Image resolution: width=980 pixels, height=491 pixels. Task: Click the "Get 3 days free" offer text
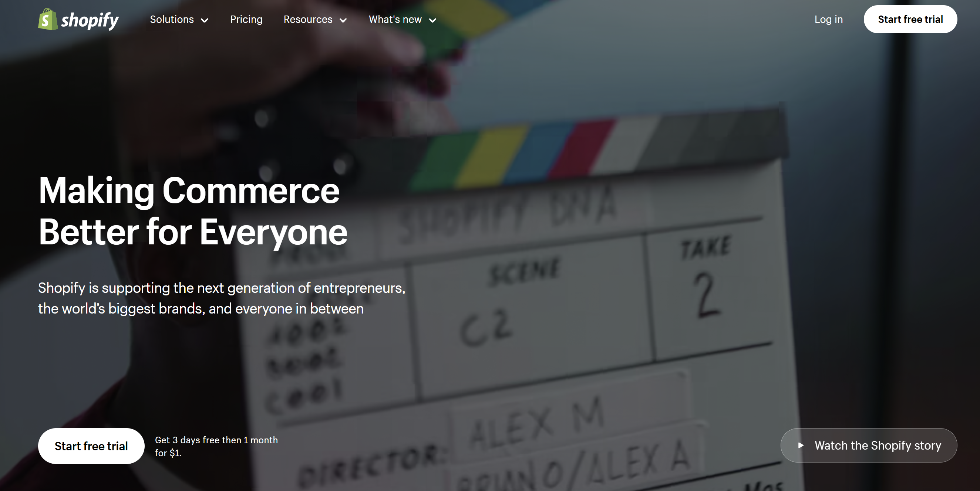(x=216, y=447)
